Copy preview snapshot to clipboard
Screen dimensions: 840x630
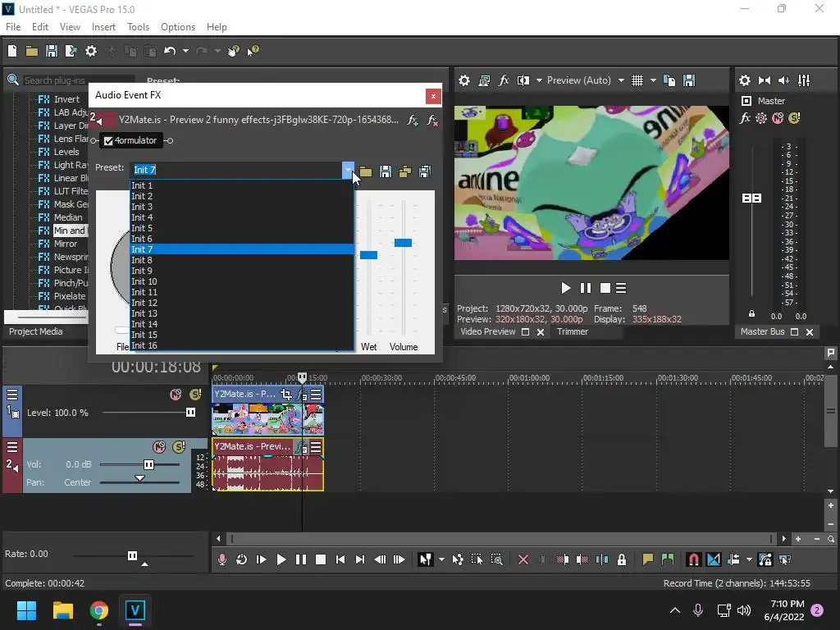pos(669,80)
